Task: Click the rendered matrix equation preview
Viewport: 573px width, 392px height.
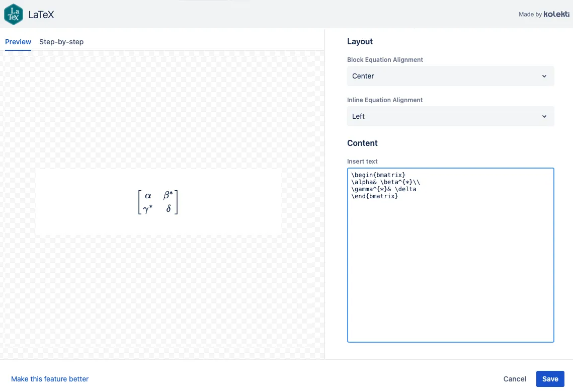Action: (158, 202)
